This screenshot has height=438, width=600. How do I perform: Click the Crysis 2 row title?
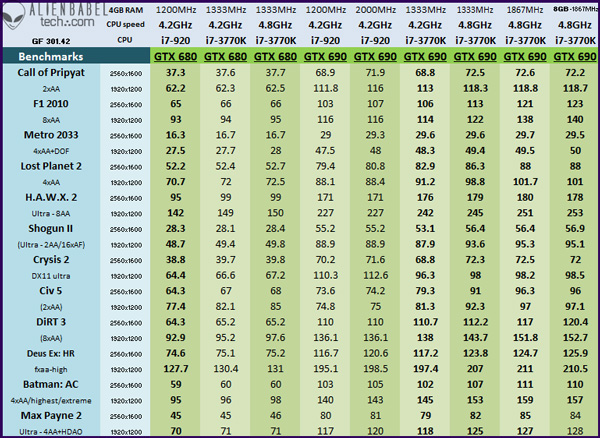click(51, 260)
